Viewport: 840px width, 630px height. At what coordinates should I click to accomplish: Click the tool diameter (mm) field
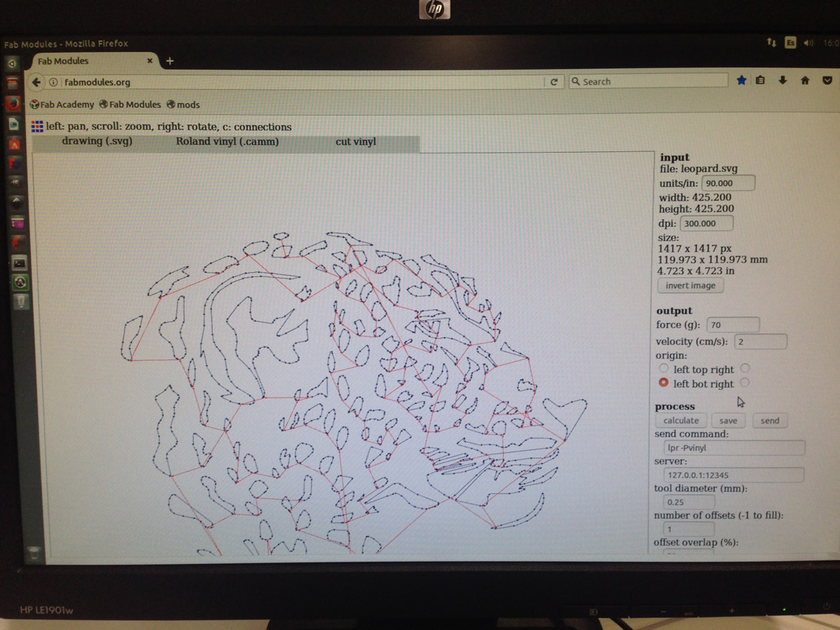click(x=689, y=502)
